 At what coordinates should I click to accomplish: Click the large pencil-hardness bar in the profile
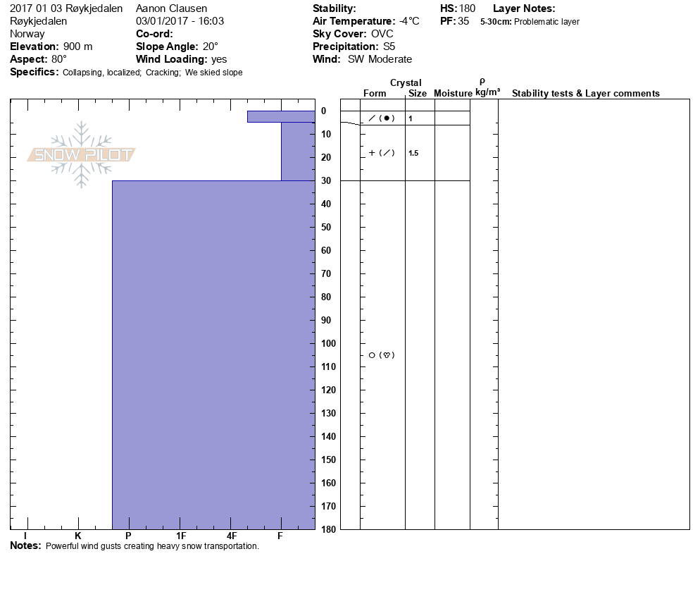pos(213,352)
